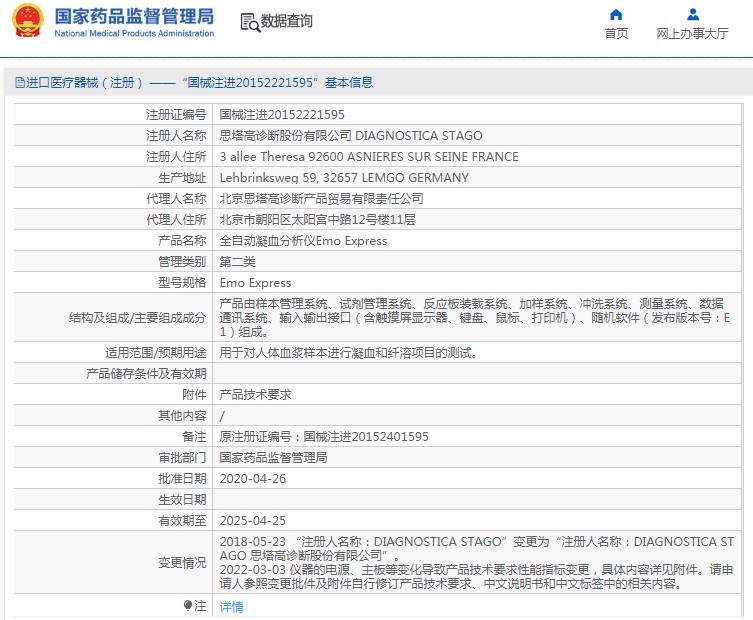Click the national emblem logo

27,21
